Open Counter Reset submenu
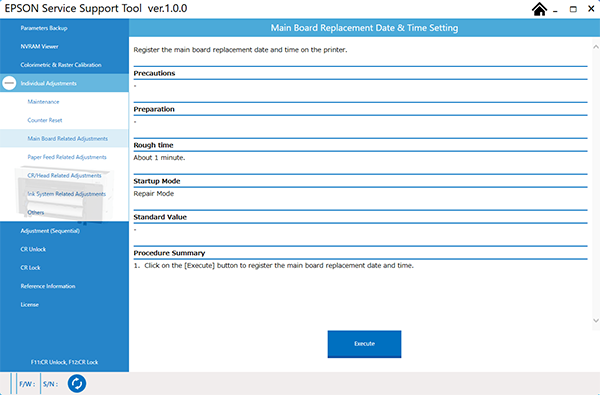Screen dimensions: 600x395 (64, 120)
